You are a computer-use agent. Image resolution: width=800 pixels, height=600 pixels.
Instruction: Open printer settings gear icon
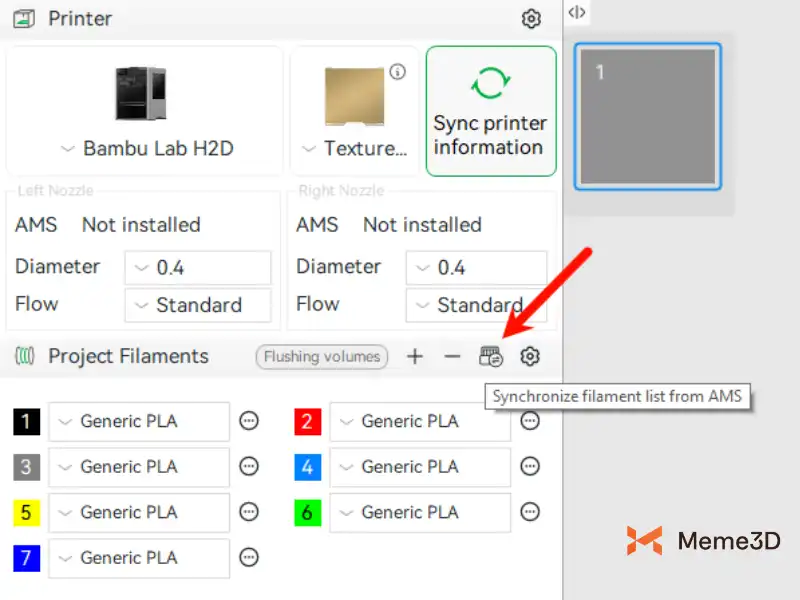click(x=531, y=19)
